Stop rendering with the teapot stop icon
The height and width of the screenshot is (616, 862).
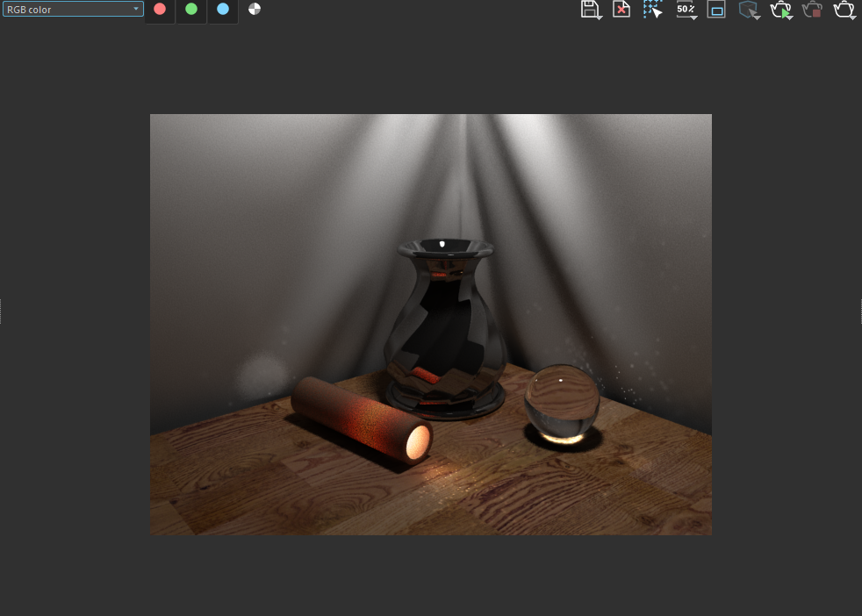[x=813, y=10]
